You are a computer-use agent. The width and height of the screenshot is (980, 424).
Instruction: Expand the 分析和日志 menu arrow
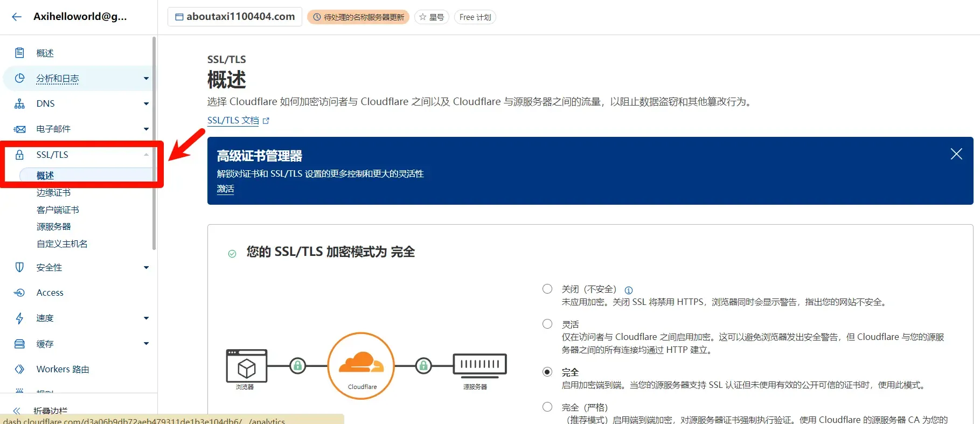[146, 78]
